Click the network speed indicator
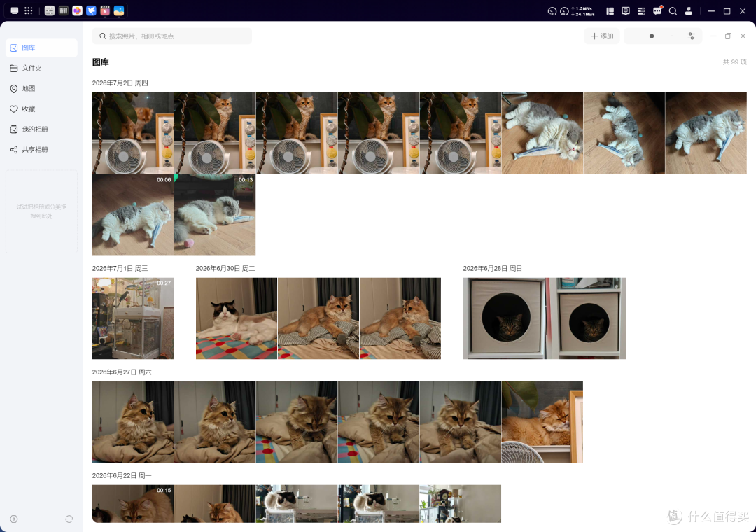 [583, 11]
